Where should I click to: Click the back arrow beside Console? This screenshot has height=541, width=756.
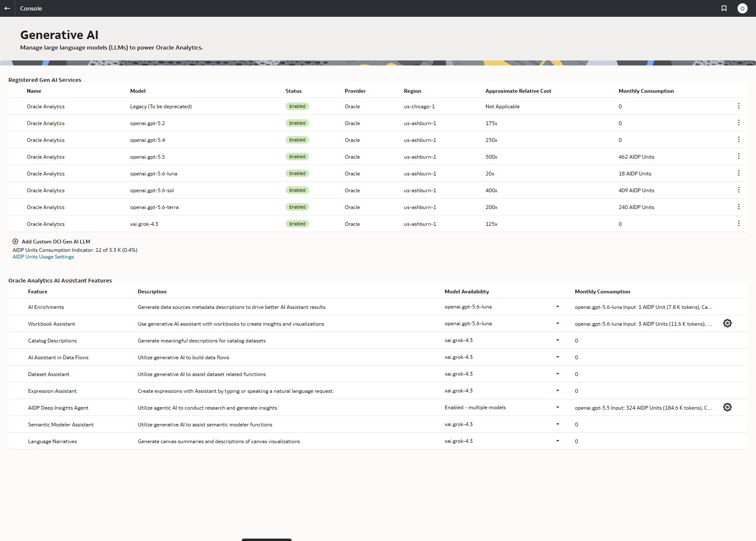(7, 8)
